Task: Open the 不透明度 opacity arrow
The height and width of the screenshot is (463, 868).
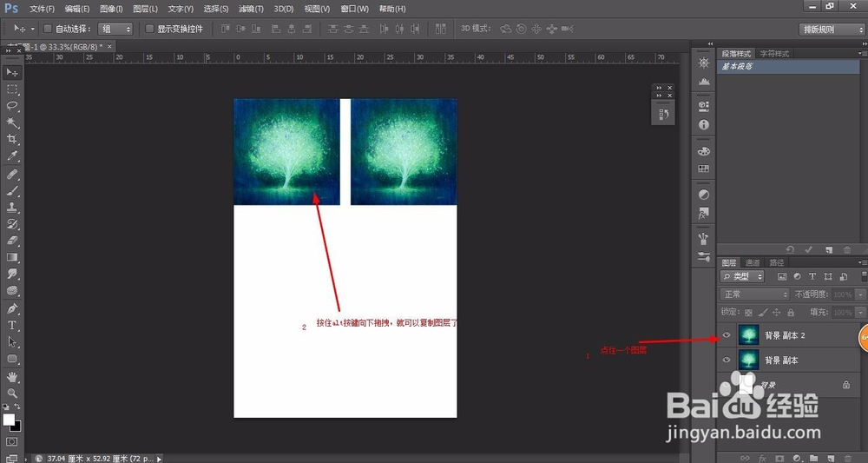Action: (859, 294)
